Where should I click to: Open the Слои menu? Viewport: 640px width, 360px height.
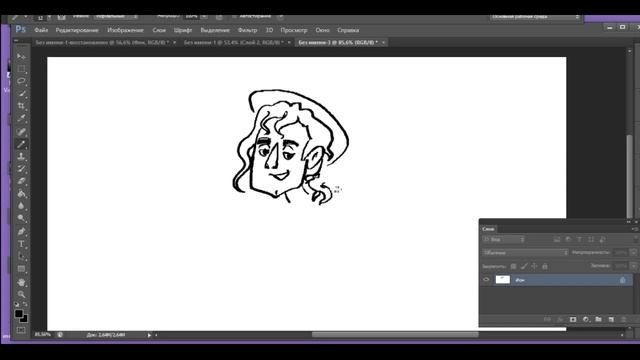pyautogui.click(x=159, y=30)
